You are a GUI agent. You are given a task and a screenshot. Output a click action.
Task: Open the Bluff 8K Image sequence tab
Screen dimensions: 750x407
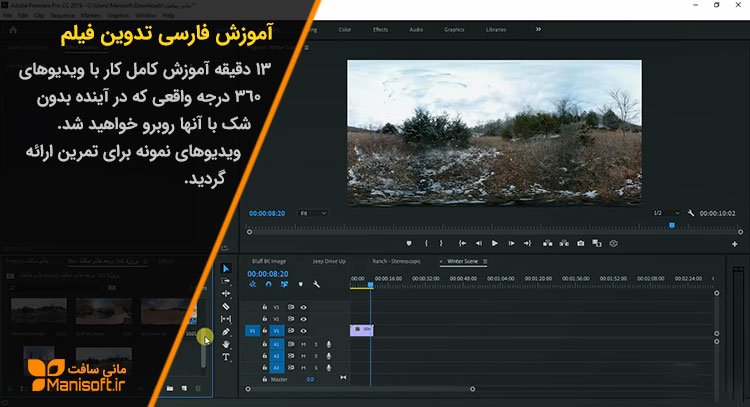coord(269,262)
